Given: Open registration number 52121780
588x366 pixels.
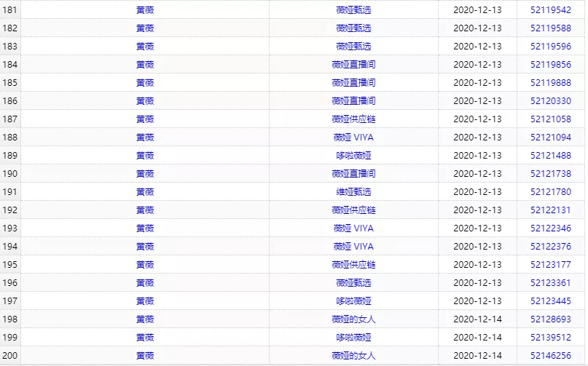Looking at the screenshot, I should click(x=551, y=192).
